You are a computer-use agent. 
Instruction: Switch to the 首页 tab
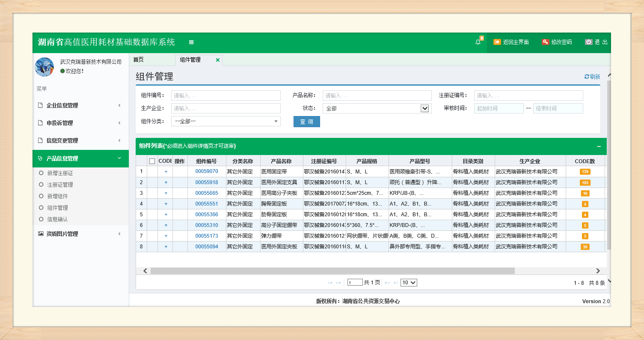click(138, 60)
